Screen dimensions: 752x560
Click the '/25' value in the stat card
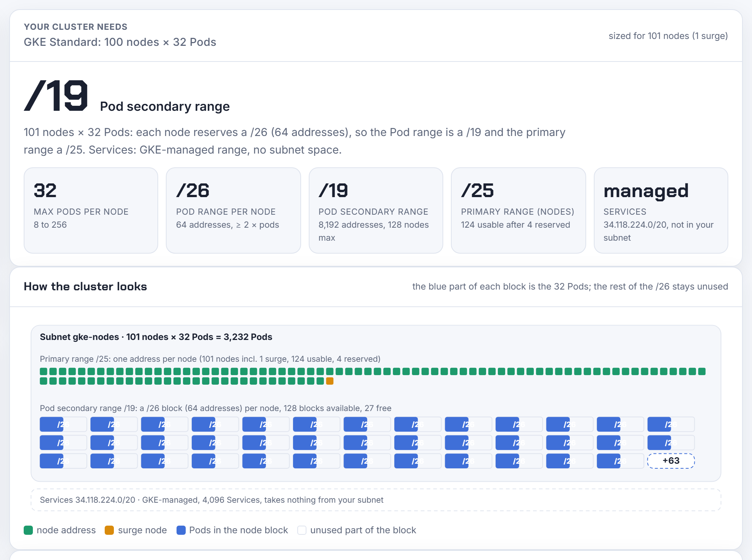478,191
